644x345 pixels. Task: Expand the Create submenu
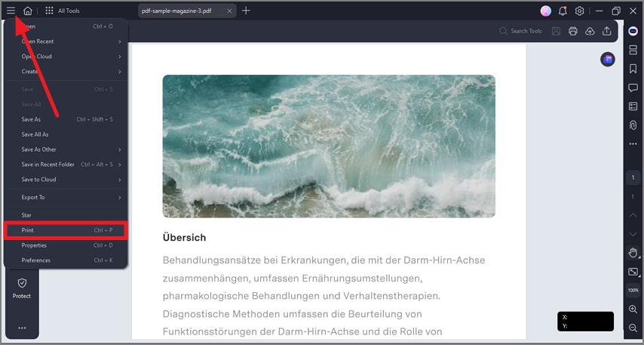[x=66, y=72]
